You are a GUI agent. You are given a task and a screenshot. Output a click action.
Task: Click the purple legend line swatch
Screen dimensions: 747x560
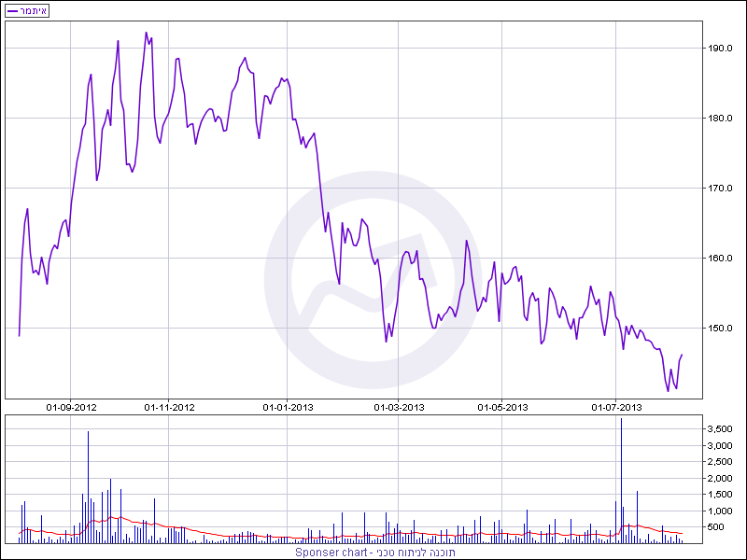[12, 10]
